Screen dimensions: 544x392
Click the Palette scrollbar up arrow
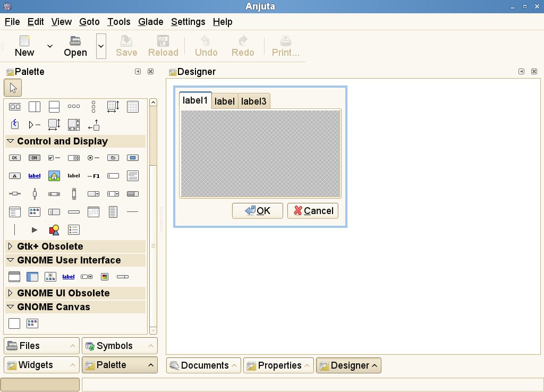pos(154,103)
